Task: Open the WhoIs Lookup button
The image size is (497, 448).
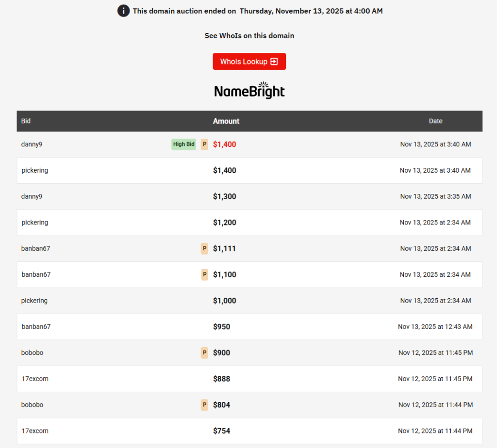Action: [249, 62]
